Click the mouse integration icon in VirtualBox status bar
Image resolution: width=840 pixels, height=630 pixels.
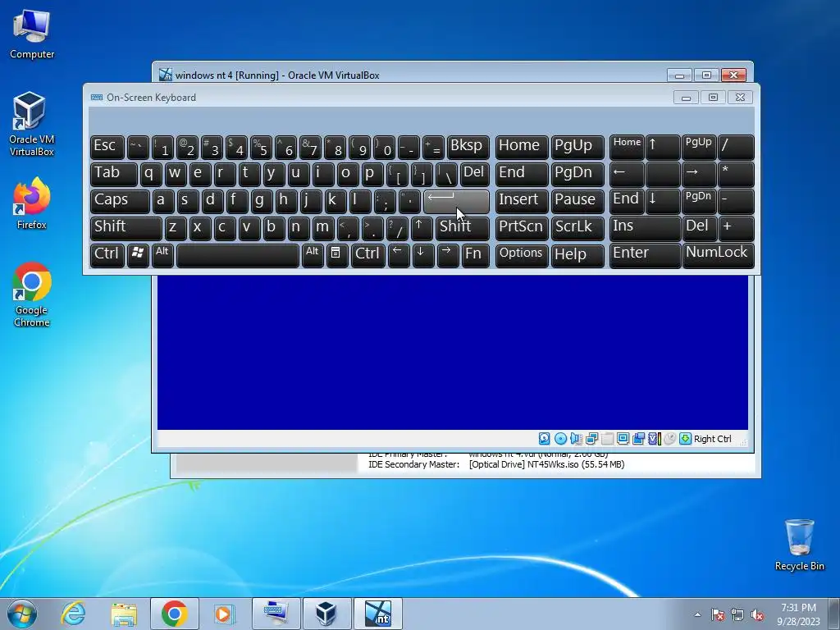click(669, 439)
